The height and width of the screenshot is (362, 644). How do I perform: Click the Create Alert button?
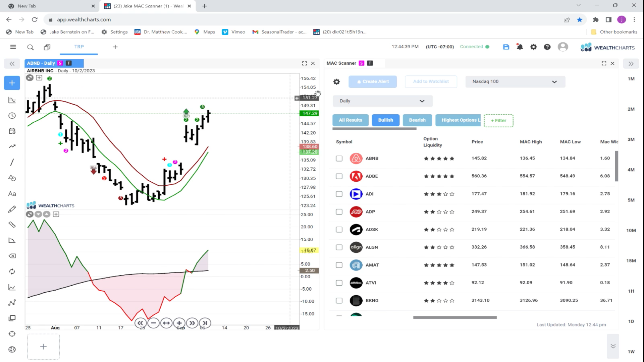click(x=373, y=81)
